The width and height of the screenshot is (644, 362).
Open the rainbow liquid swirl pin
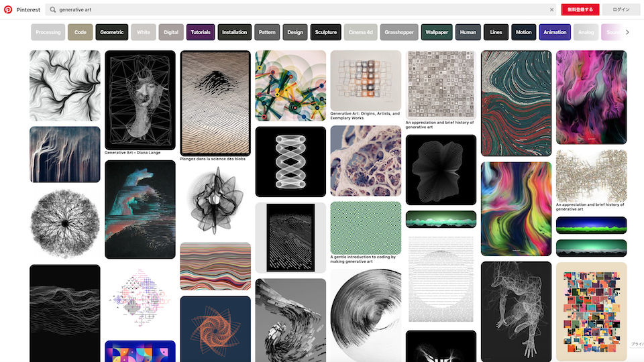(x=517, y=209)
